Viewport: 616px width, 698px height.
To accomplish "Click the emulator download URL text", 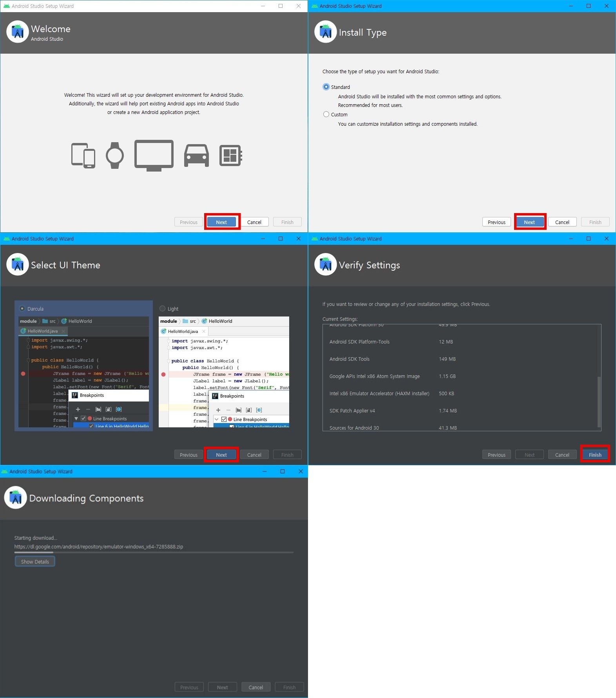I will (x=99, y=547).
